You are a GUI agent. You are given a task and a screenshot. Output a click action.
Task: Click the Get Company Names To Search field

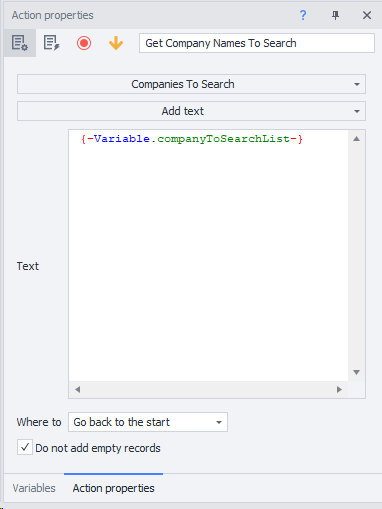[x=257, y=43]
